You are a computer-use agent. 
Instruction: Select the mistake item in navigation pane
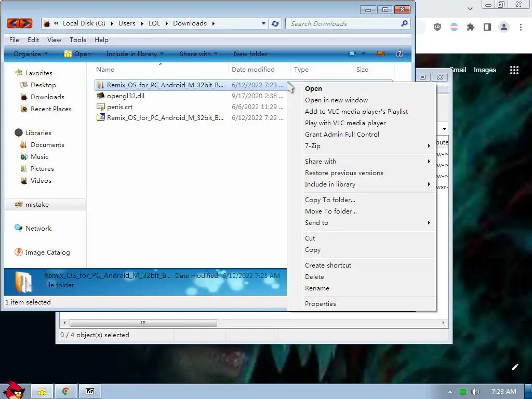[37, 204]
